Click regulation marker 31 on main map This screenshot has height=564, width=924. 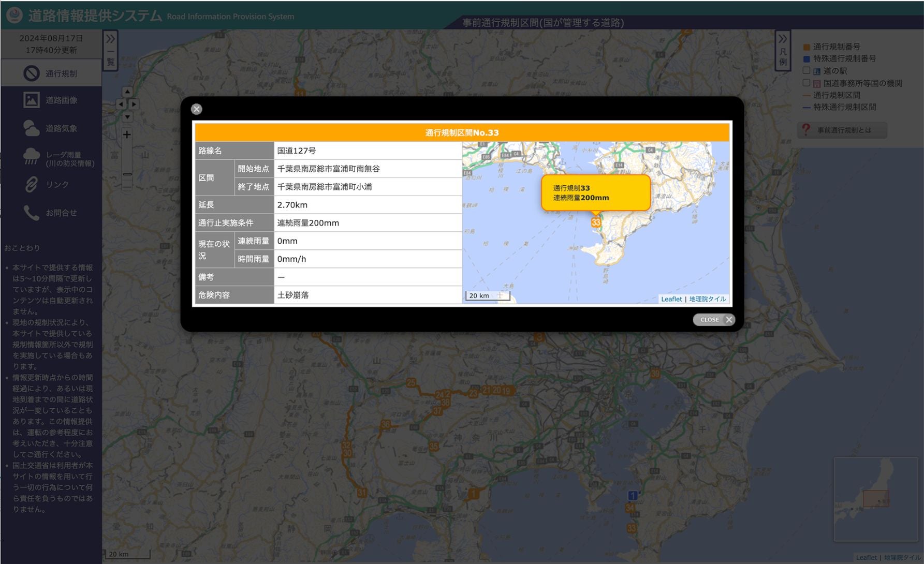(362, 493)
